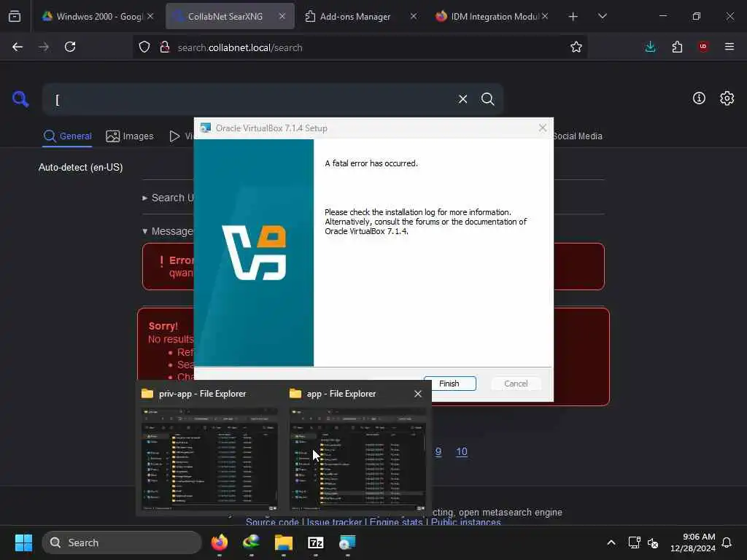Viewport: 747px width, 560px height.
Task: Close the app File Explorer preview
Action: [418, 394]
